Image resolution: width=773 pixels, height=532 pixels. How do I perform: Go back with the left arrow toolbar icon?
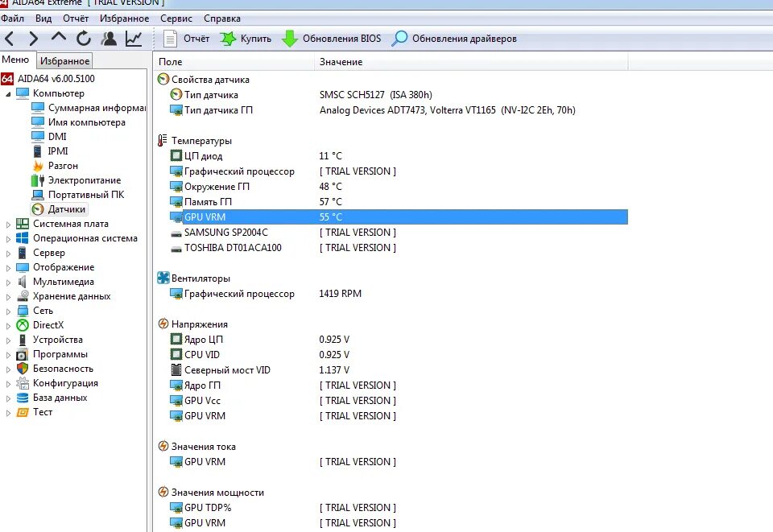coord(9,39)
